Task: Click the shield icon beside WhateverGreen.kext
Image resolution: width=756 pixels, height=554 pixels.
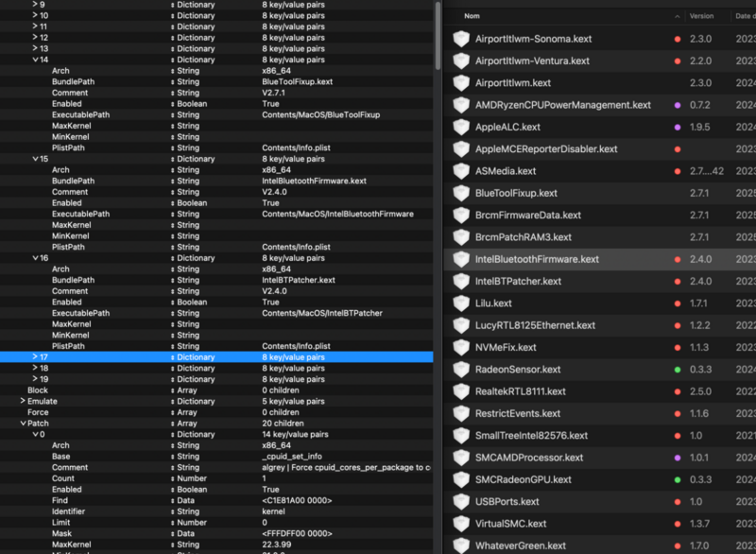Action: point(460,545)
